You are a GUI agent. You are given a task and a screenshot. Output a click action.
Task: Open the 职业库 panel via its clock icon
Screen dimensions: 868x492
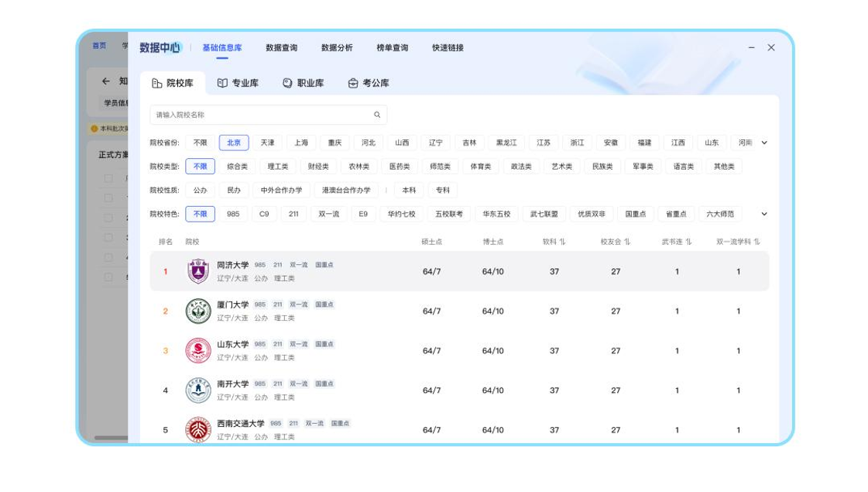click(285, 81)
